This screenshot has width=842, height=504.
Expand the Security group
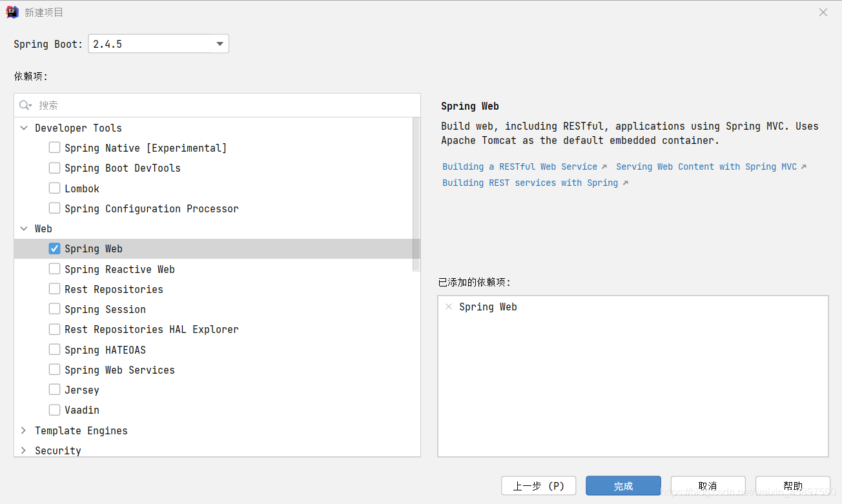click(x=24, y=450)
